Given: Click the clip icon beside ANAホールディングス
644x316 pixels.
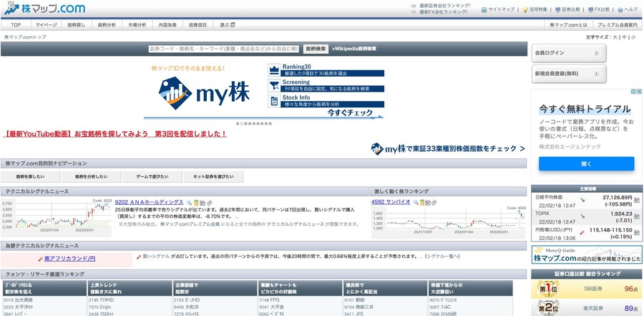Looking at the screenshot, I should 209,203.
